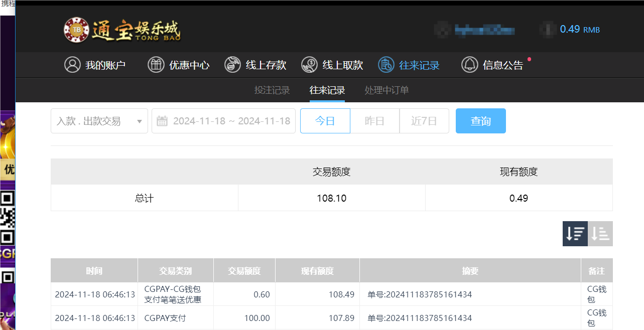Switch to the 处理中订单 tab
The width and height of the screenshot is (644, 330).
(x=387, y=90)
